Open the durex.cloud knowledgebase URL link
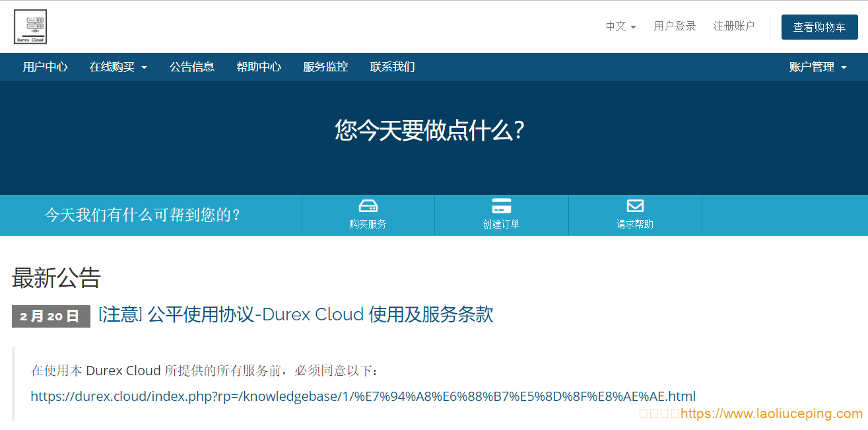Viewport: 868px width, 430px height. [x=363, y=396]
